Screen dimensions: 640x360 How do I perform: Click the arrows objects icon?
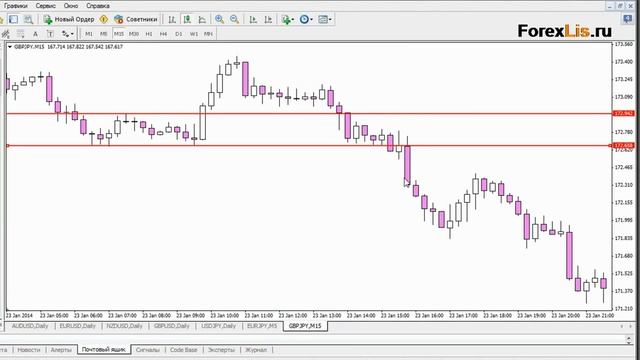[65, 34]
